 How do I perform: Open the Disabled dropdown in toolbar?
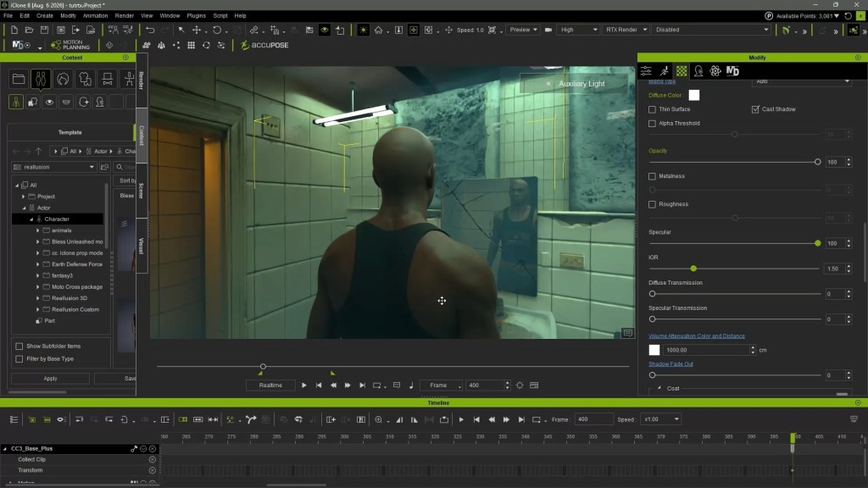point(711,30)
